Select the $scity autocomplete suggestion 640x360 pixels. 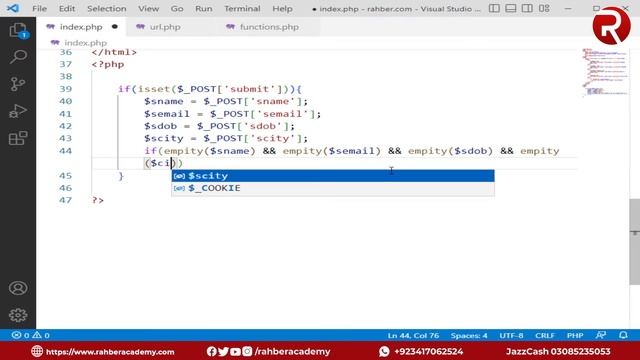point(333,176)
